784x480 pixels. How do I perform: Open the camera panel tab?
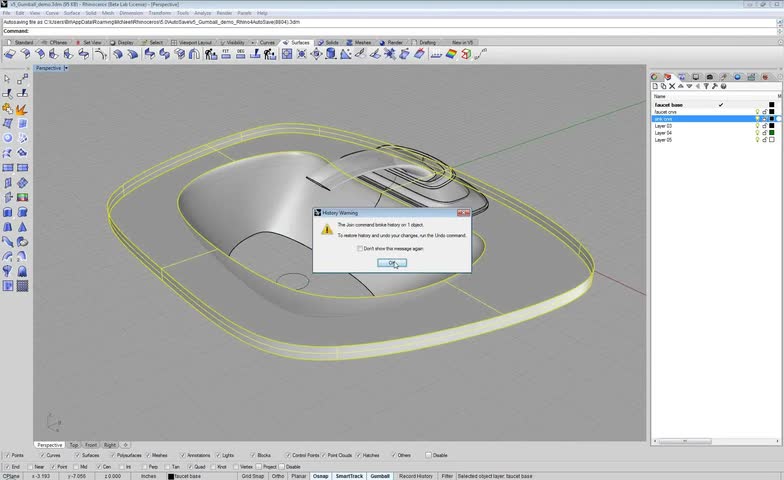[710, 76]
